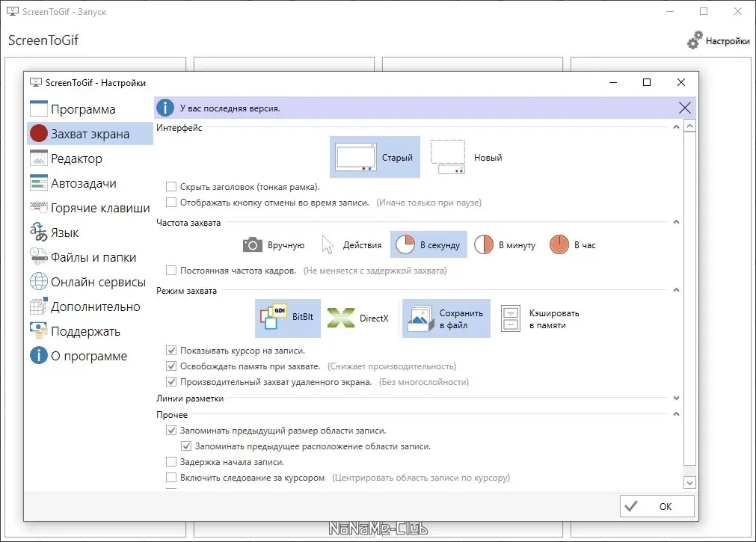Click the Поддержать money icon
Image resolution: width=756 pixels, height=542 pixels.
[x=39, y=330]
